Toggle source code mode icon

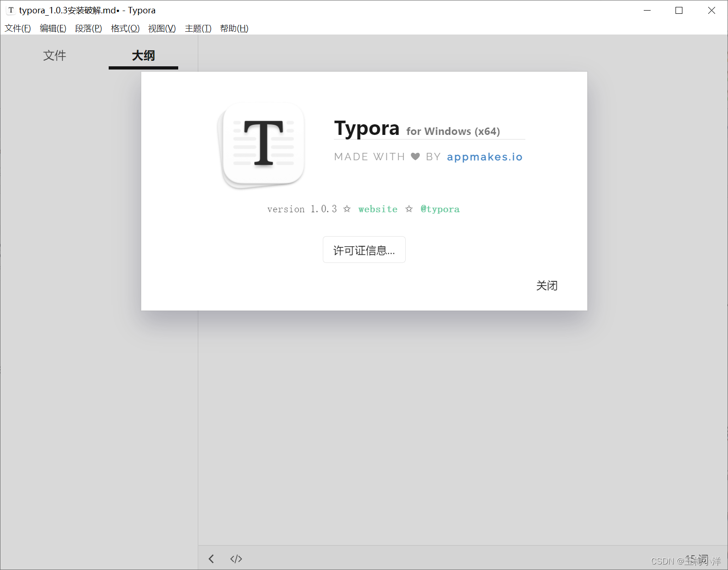pyautogui.click(x=236, y=559)
